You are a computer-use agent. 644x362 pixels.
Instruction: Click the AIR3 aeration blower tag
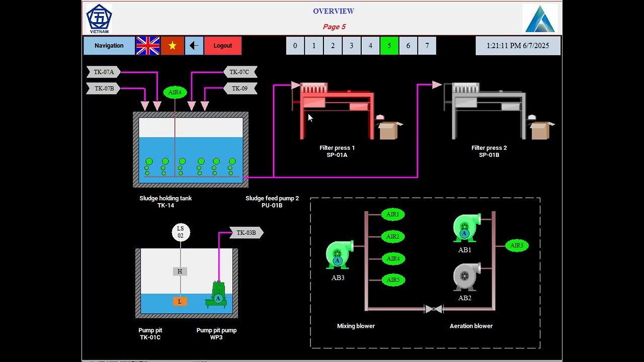pos(517,246)
